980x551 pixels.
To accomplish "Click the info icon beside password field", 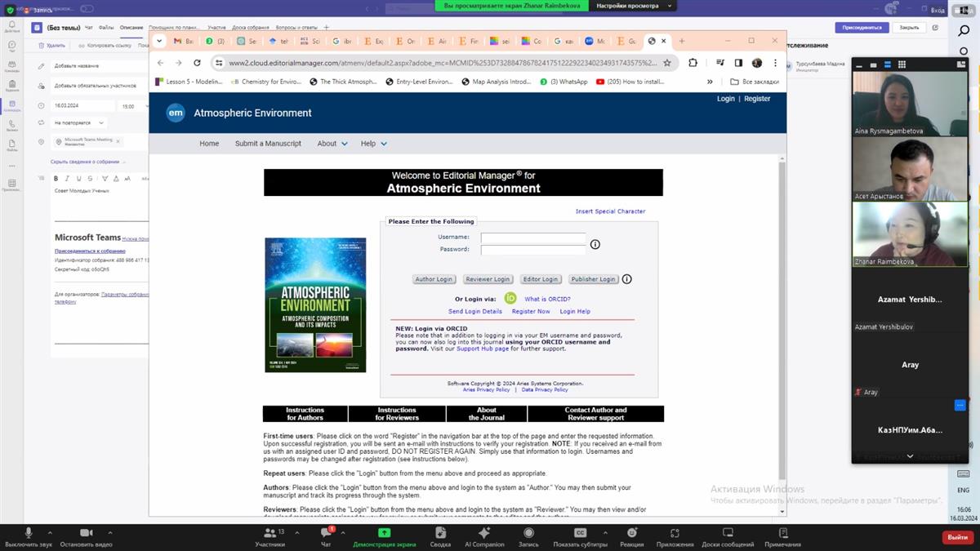I will tap(595, 244).
